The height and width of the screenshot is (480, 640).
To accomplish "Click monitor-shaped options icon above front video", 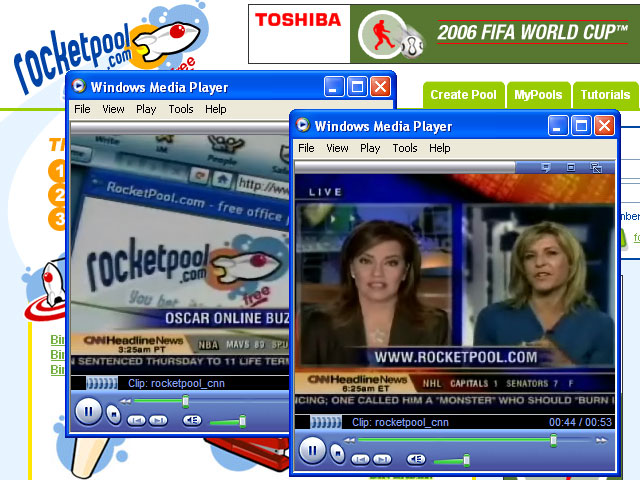I will pyautogui.click(x=546, y=167).
